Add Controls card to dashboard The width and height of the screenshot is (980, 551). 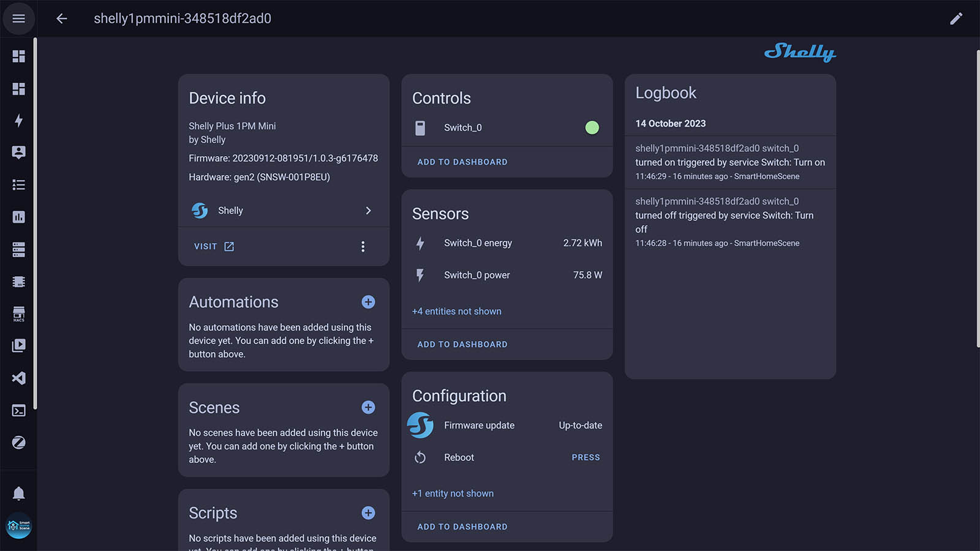pos(462,162)
